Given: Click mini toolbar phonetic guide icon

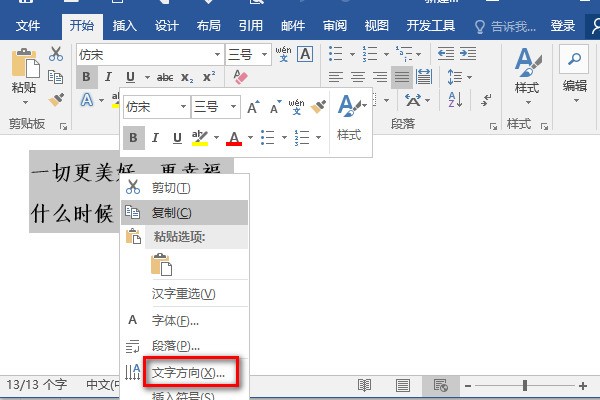Looking at the screenshot, I should point(297,107).
